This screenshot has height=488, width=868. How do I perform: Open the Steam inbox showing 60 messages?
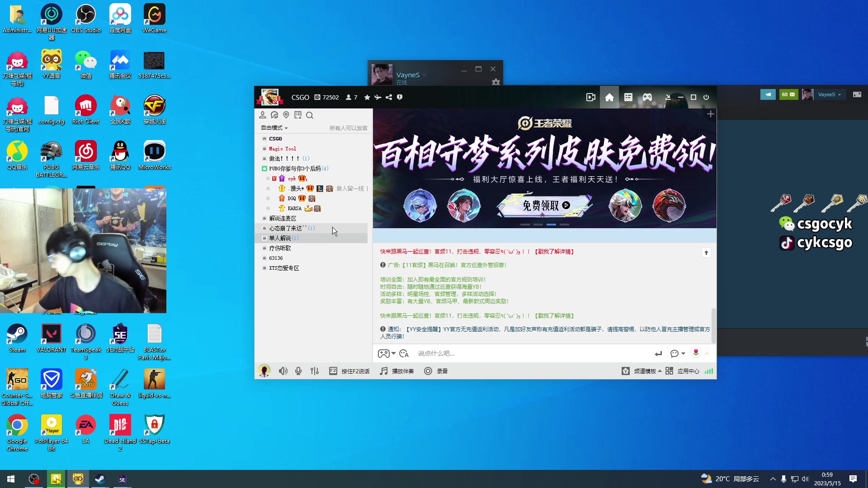pos(788,94)
